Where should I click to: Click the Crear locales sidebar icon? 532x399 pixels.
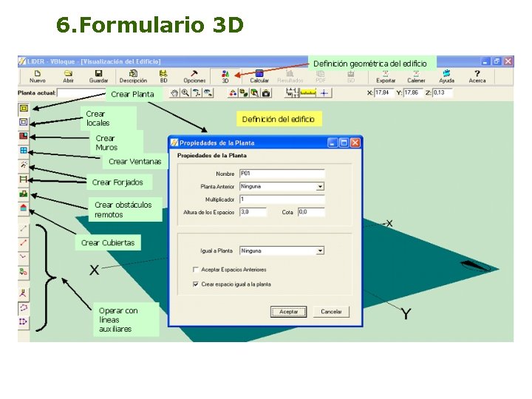[24, 122]
